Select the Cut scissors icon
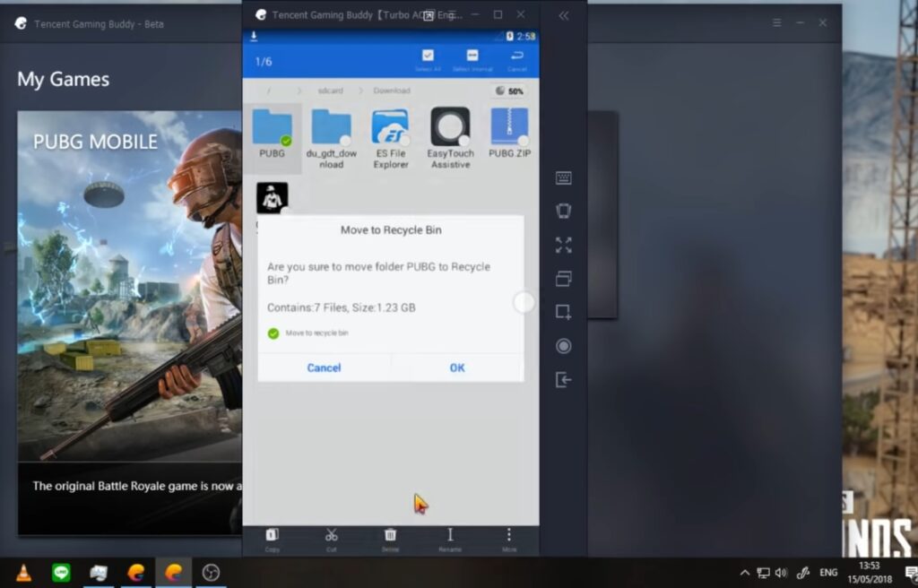The image size is (918, 588). click(332, 536)
